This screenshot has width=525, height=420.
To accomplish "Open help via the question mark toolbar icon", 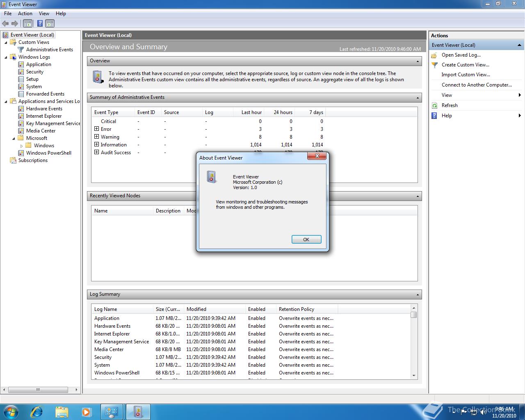I will pyautogui.click(x=39, y=23).
